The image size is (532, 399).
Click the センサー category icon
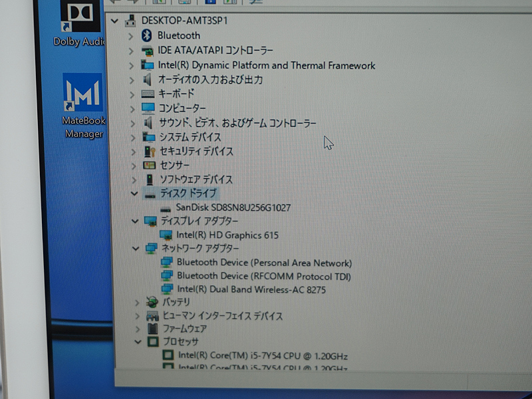[x=149, y=165]
